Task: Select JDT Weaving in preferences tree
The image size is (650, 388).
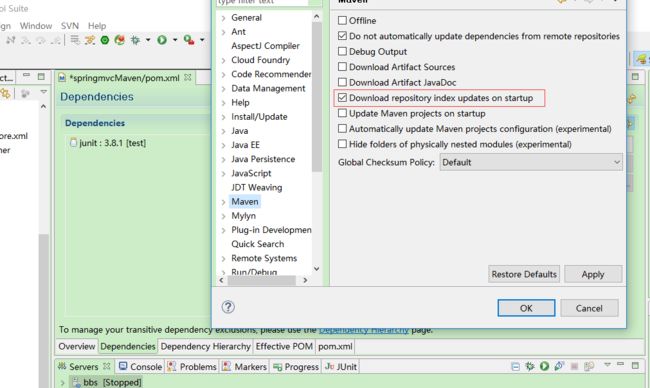Action: coord(257,187)
